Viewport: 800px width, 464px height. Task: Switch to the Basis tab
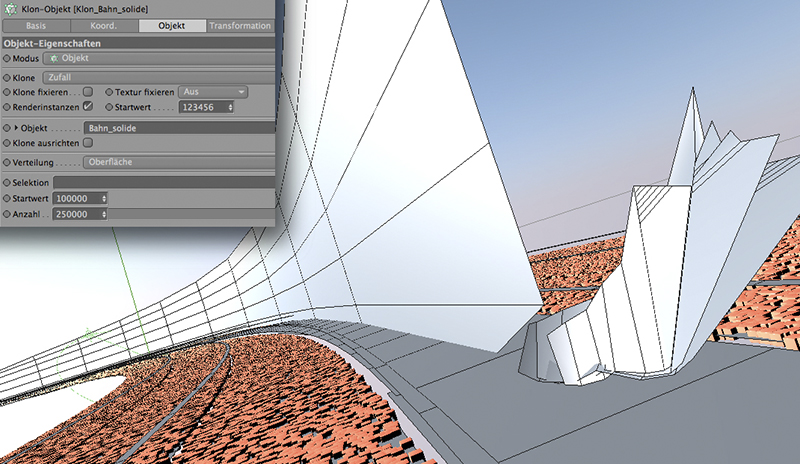point(36,26)
